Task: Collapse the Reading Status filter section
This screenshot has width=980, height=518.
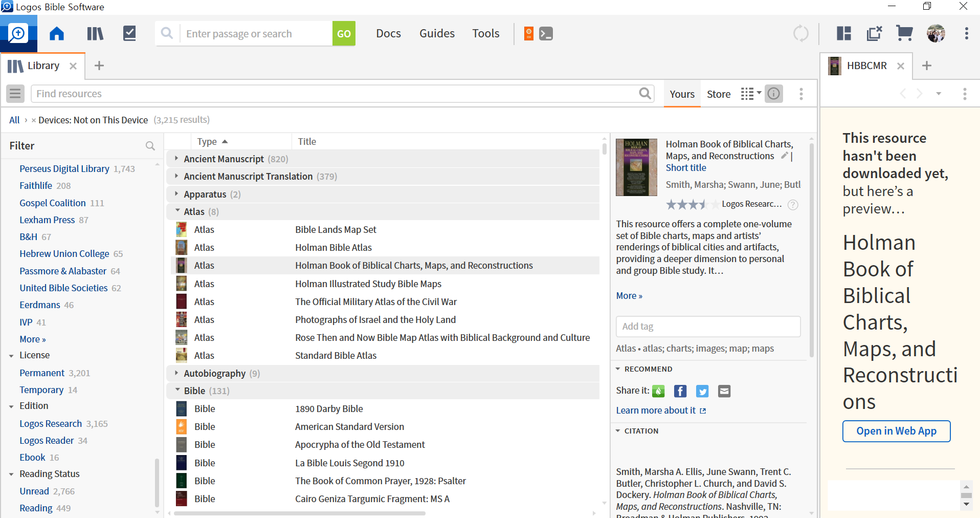Action: 11,474
